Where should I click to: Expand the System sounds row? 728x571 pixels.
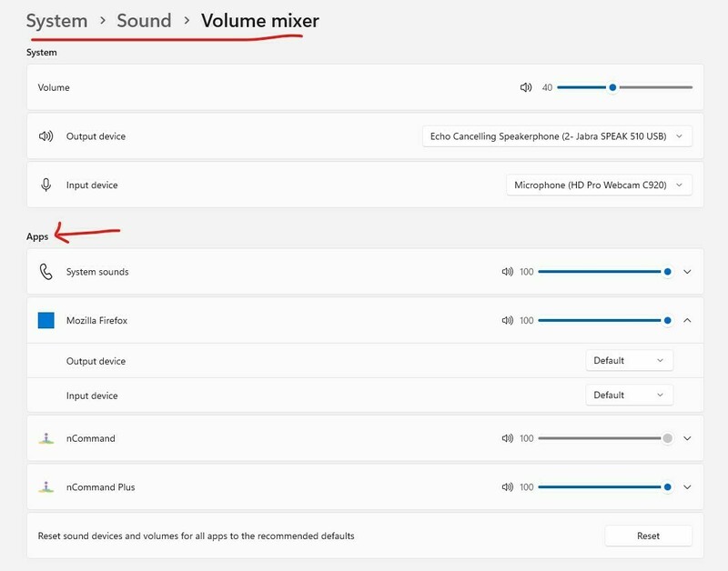tap(687, 272)
